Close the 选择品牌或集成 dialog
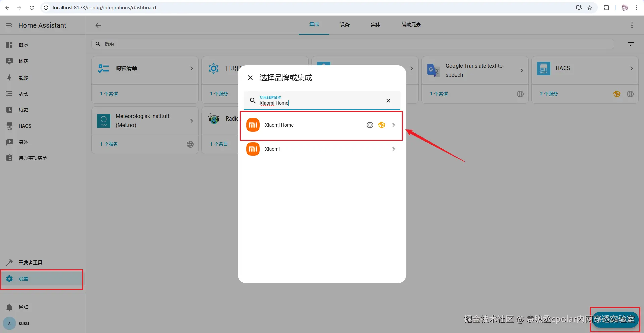644x333 pixels. click(250, 78)
